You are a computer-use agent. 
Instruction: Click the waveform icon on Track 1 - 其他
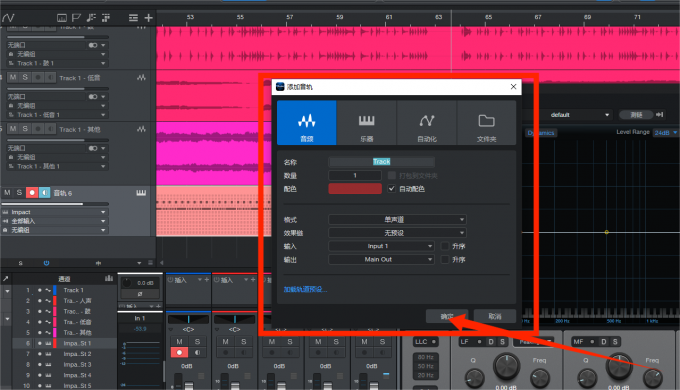coord(141,129)
